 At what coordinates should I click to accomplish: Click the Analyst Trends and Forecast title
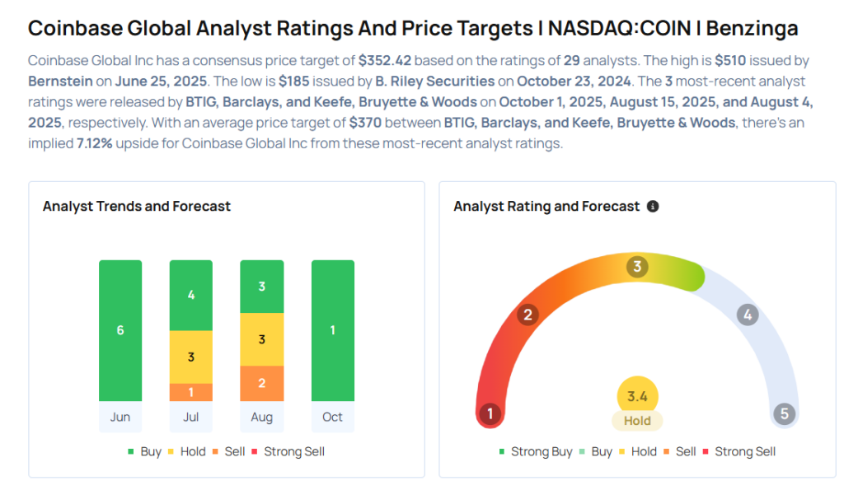(x=137, y=206)
